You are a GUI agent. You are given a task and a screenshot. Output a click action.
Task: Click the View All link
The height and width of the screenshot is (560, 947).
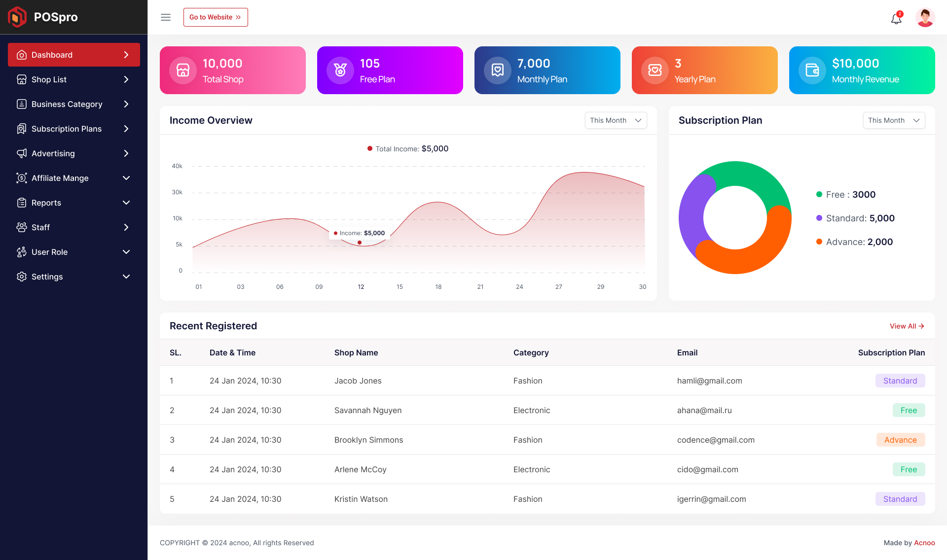(907, 326)
